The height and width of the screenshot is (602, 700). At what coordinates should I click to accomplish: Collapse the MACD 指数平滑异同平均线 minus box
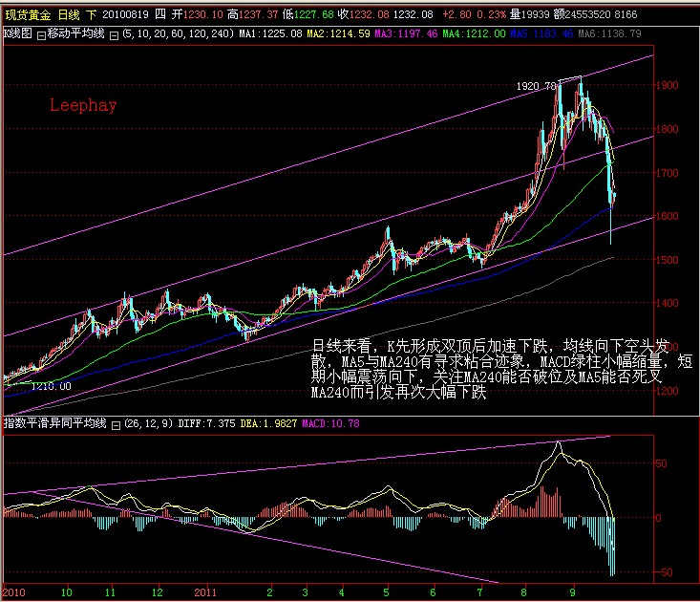pyautogui.click(x=115, y=423)
